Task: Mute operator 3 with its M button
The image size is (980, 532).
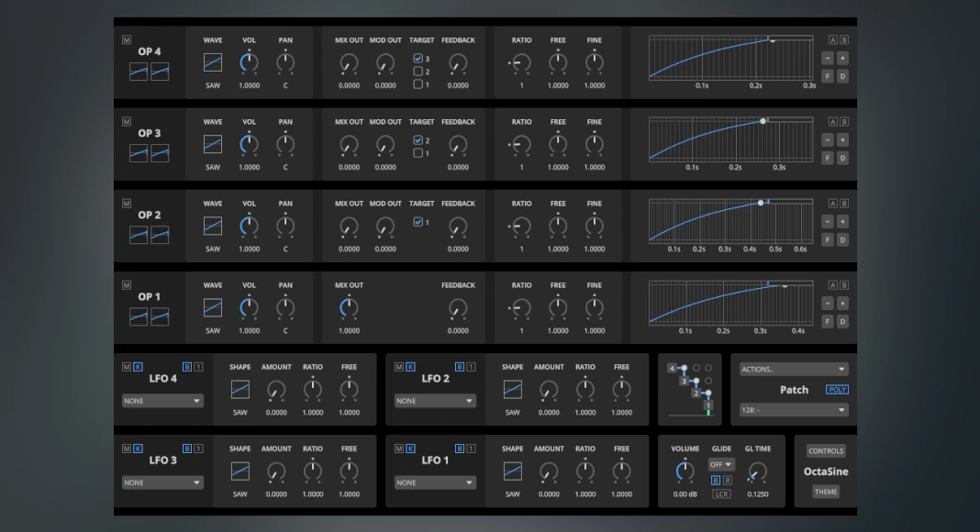Action: coord(127,121)
